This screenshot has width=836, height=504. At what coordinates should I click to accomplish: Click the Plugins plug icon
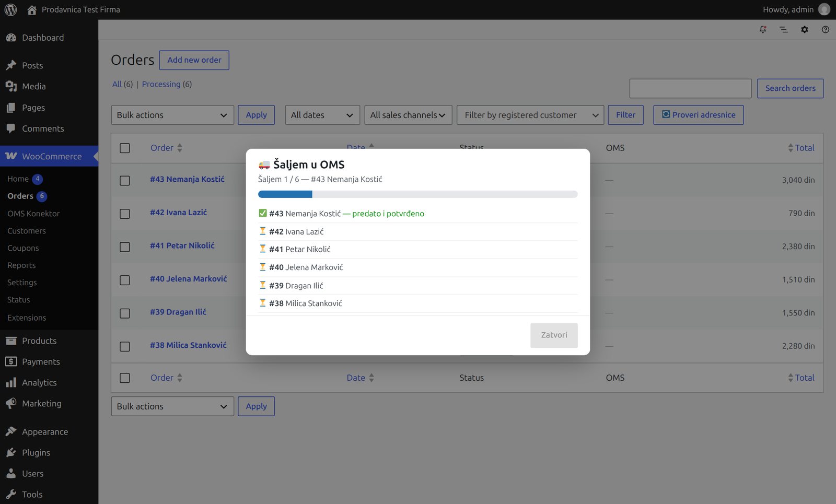coord(11,452)
